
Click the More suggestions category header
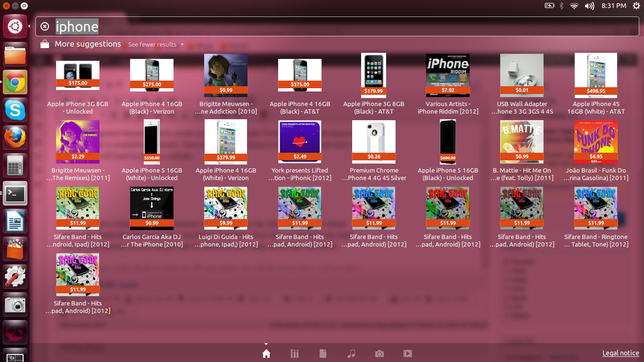click(x=88, y=44)
